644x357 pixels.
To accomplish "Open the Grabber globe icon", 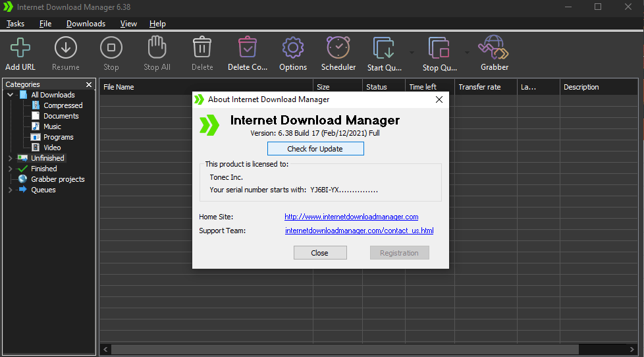I will pyautogui.click(x=494, y=47).
